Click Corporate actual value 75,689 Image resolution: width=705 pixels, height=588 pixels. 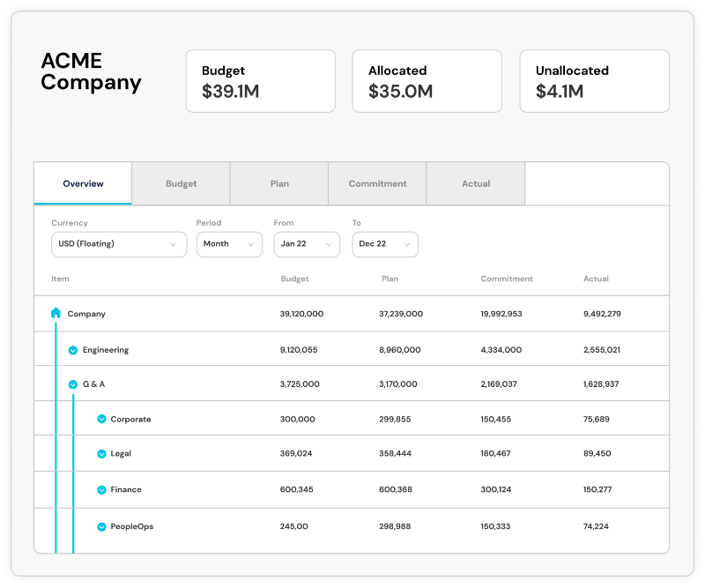tap(597, 420)
